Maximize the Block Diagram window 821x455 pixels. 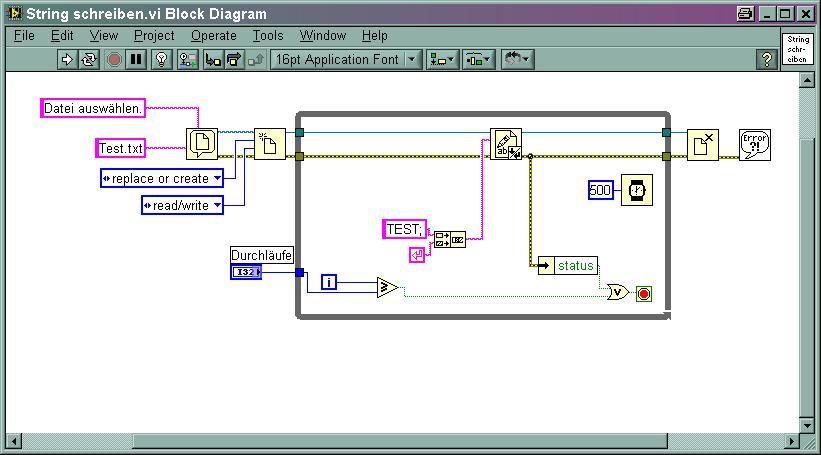tap(785, 14)
